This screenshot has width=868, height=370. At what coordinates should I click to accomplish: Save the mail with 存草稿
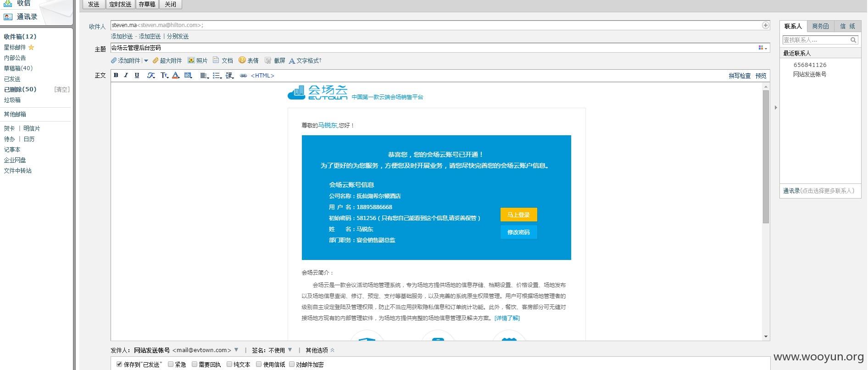147,4
